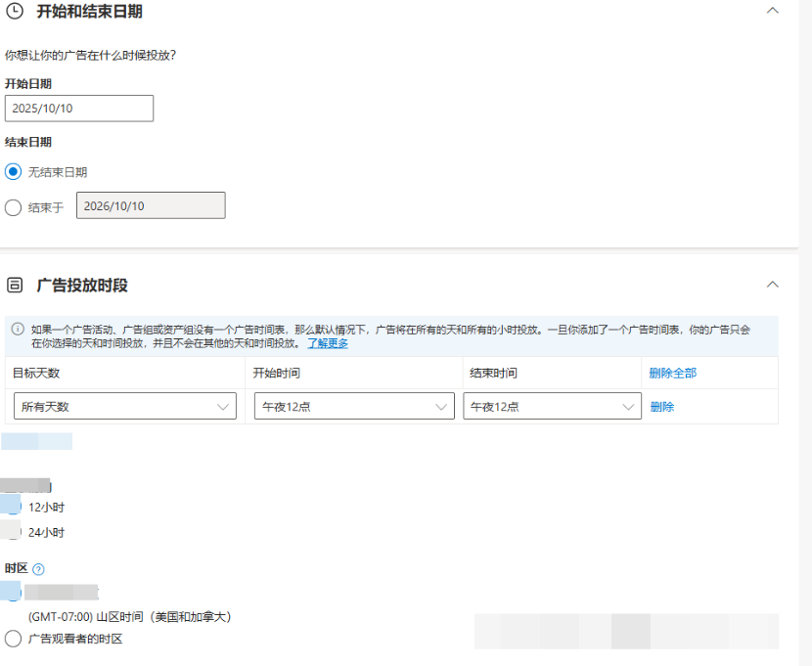Click 删除 on the schedule row
The height and width of the screenshot is (666, 812).
click(x=662, y=407)
